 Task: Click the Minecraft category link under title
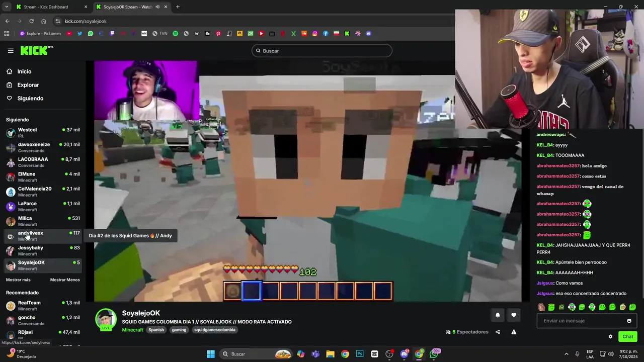132,330
